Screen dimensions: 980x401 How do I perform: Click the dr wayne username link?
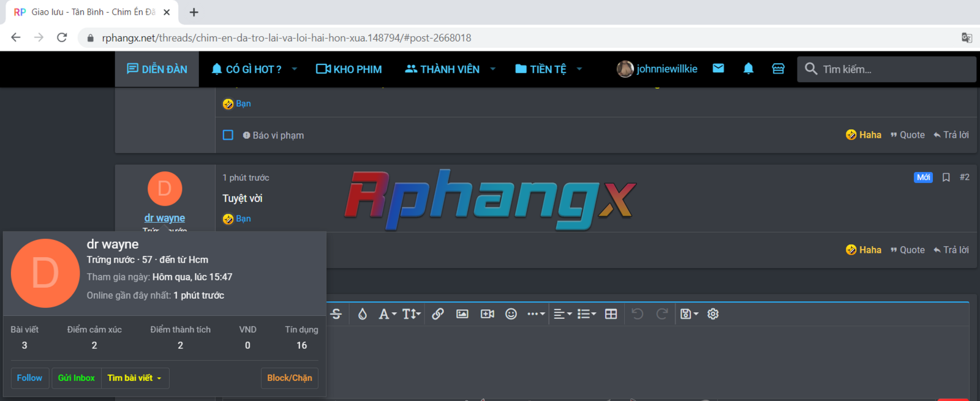tap(165, 218)
